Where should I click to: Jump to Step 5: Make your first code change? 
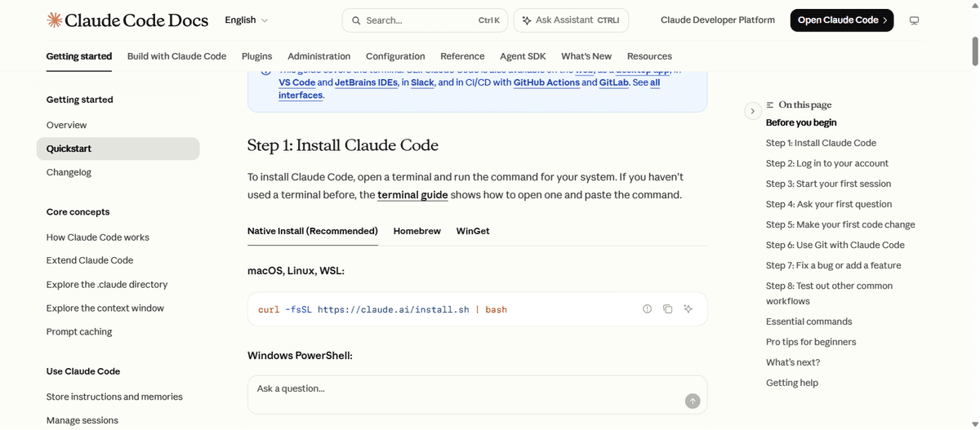click(x=840, y=224)
